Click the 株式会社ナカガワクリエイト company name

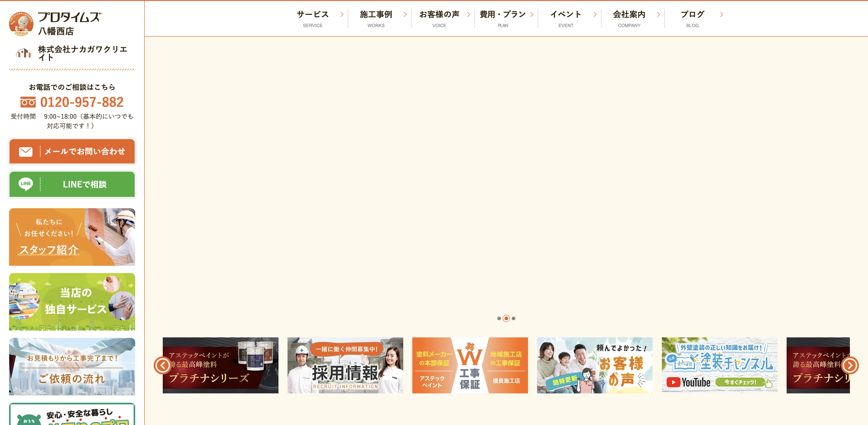[x=83, y=53]
